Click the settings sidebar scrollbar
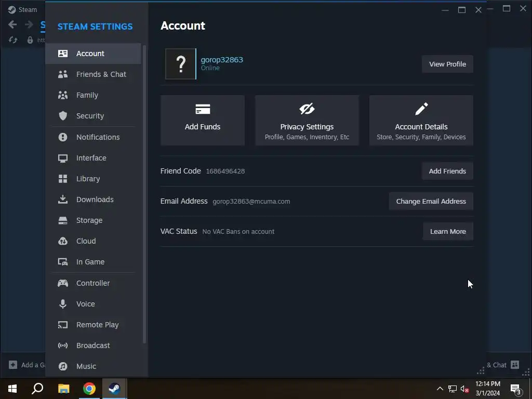This screenshot has height=399, width=532. click(144, 194)
